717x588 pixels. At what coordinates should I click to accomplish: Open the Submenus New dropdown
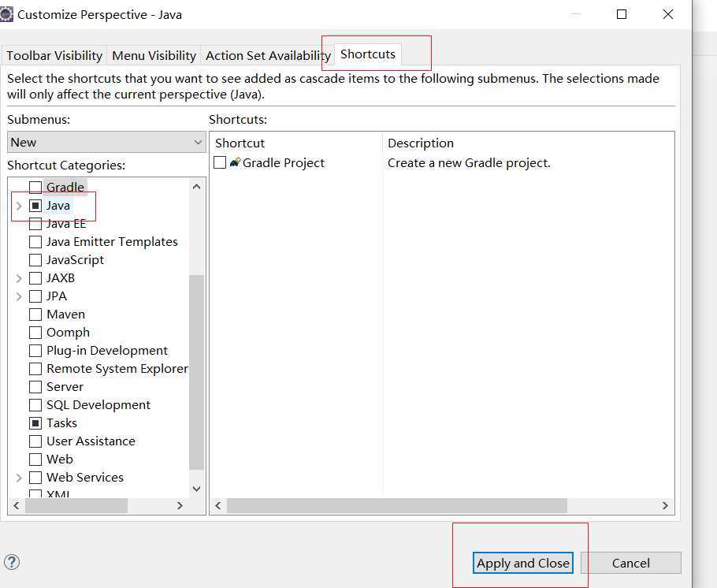coord(106,143)
